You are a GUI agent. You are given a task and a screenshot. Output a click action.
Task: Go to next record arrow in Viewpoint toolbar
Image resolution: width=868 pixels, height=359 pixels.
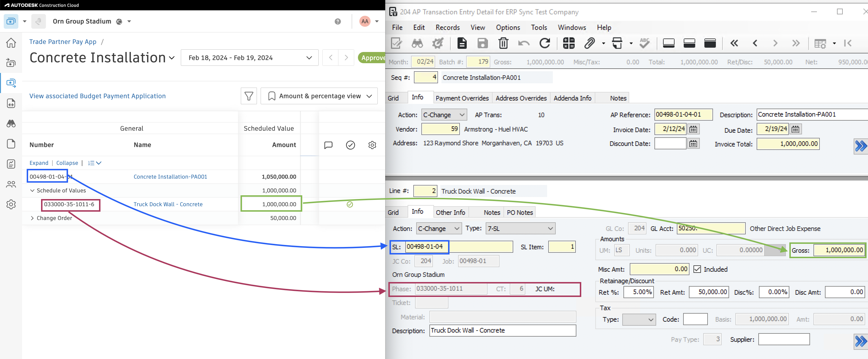775,43
